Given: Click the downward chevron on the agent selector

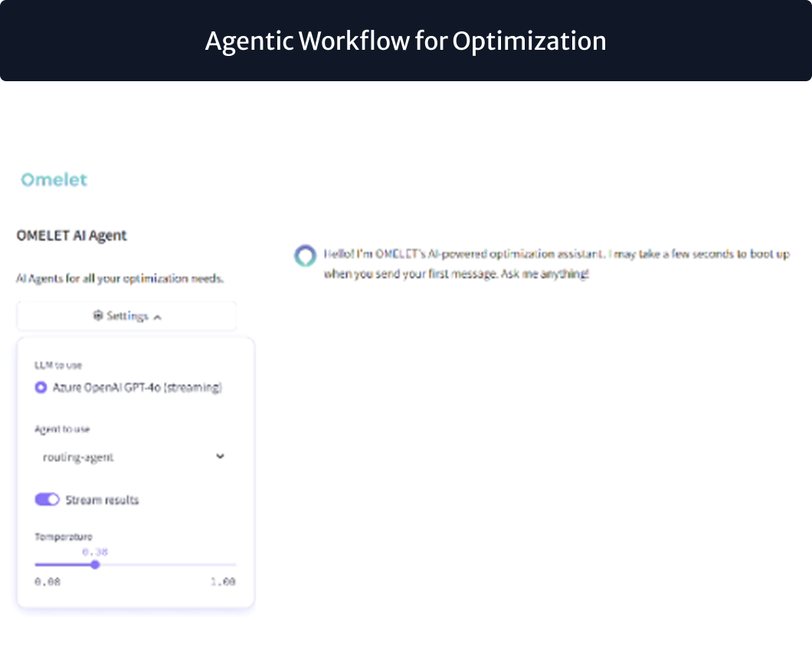Looking at the screenshot, I should point(221,456).
